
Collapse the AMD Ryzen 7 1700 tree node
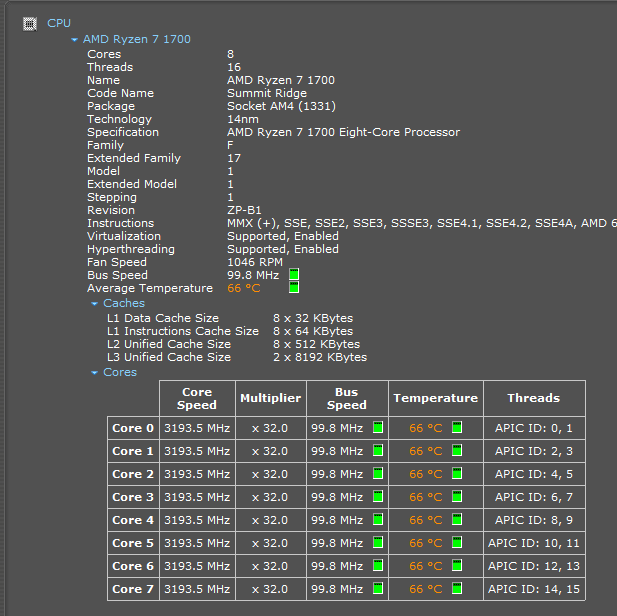(x=74, y=40)
